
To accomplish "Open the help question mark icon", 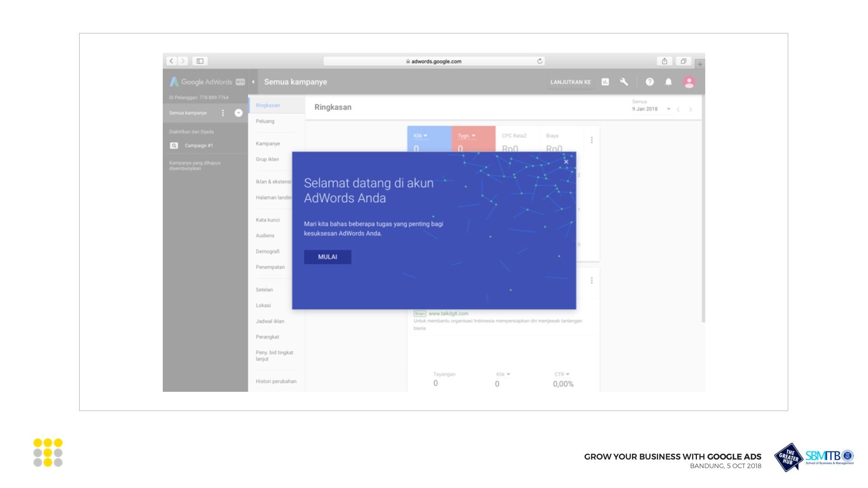I will (x=650, y=82).
